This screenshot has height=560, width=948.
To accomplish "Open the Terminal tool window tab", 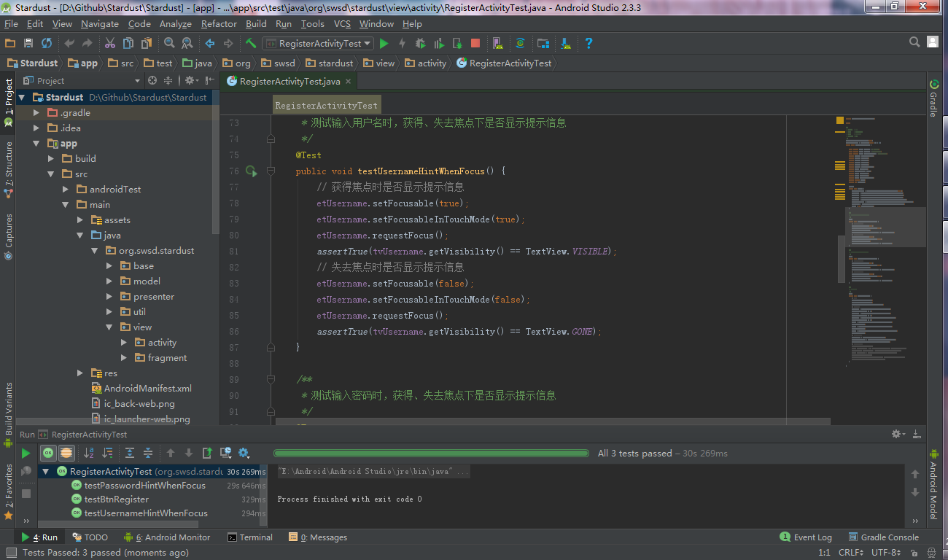I will click(x=250, y=537).
